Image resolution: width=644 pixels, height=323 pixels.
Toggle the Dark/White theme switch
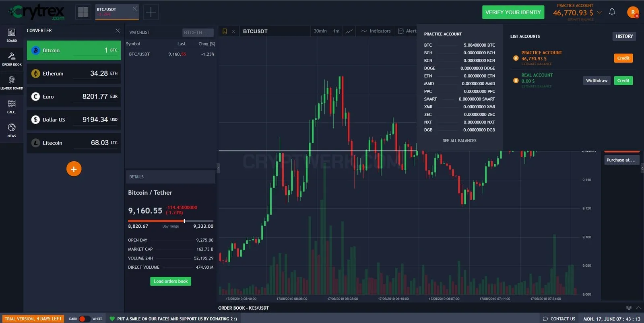coord(85,319)
